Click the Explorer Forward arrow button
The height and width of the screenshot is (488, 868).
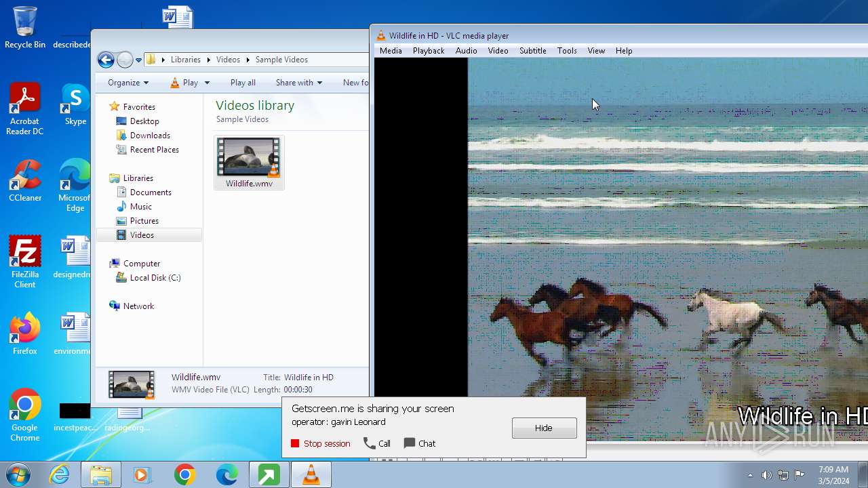(x=125, y=60)
